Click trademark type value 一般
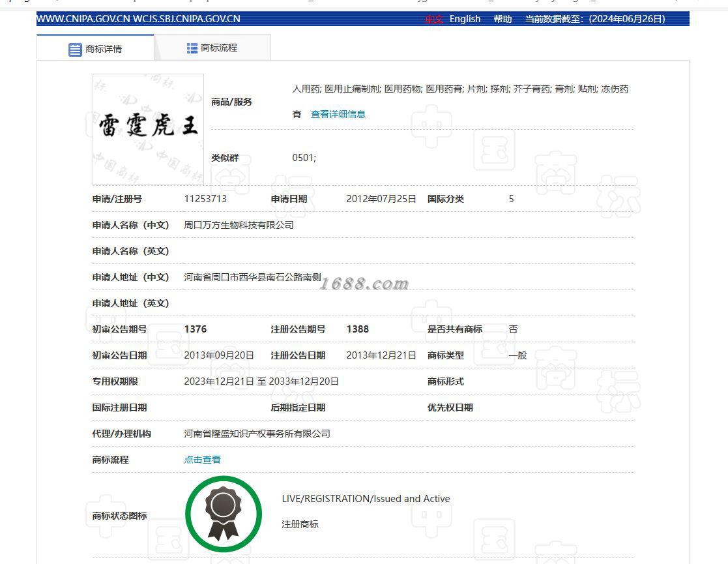The width and height of the screenshot is (728, 564). pos(517,355)
